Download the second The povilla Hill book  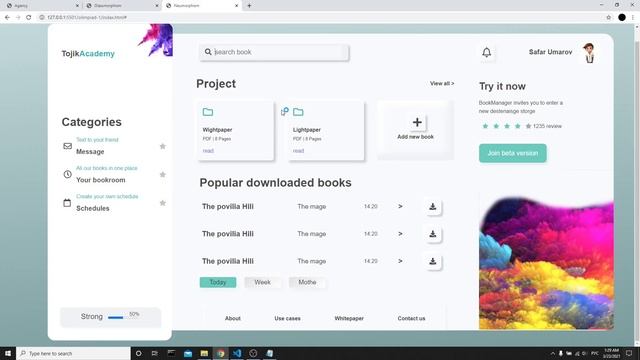coord(433,234)
